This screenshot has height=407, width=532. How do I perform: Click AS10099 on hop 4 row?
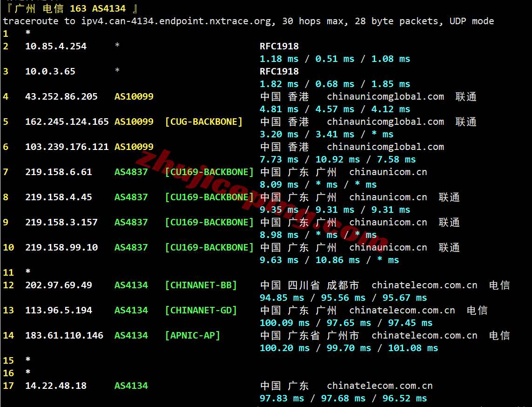[134, 96]
